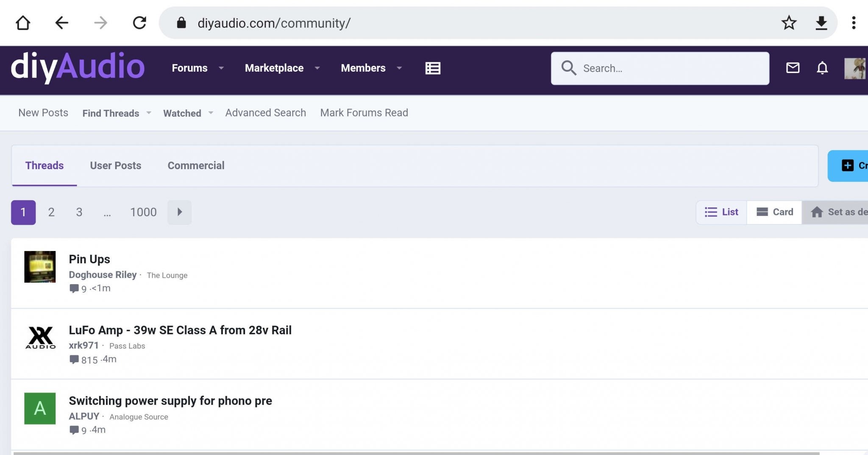
Task: Switch to Card view
Action: coord(774,212)
